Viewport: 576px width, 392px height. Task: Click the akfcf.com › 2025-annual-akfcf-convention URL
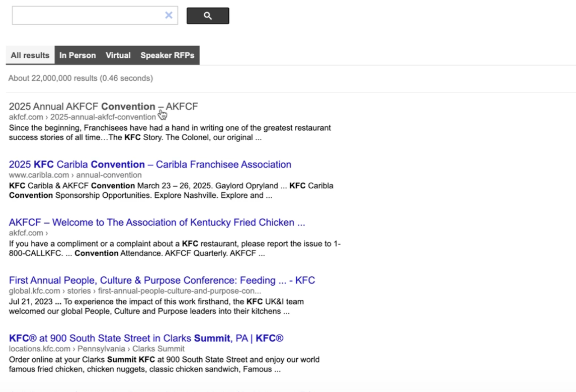(82, 117)
